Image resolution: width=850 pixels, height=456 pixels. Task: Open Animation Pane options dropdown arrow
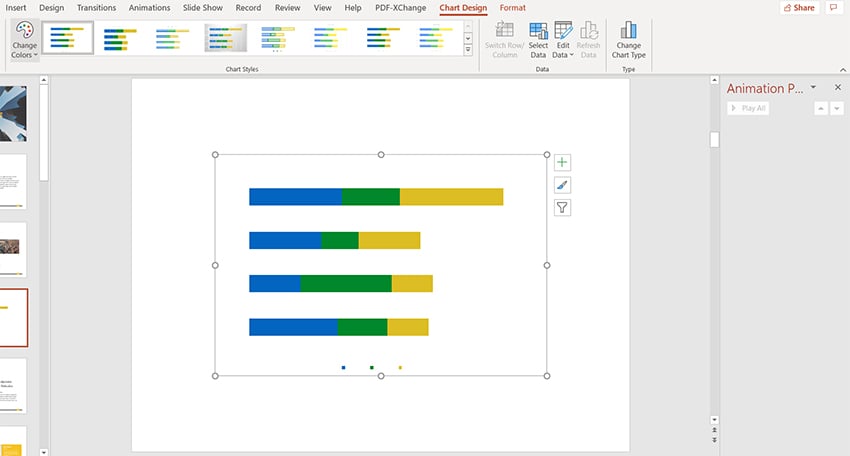[x=813, y=88]
